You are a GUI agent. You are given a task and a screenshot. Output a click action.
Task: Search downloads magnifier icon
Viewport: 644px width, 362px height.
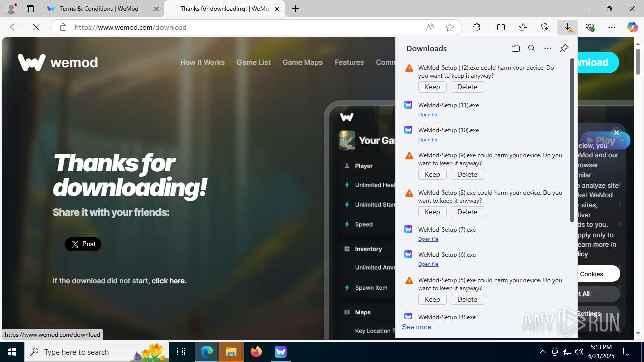click(531, 48)
